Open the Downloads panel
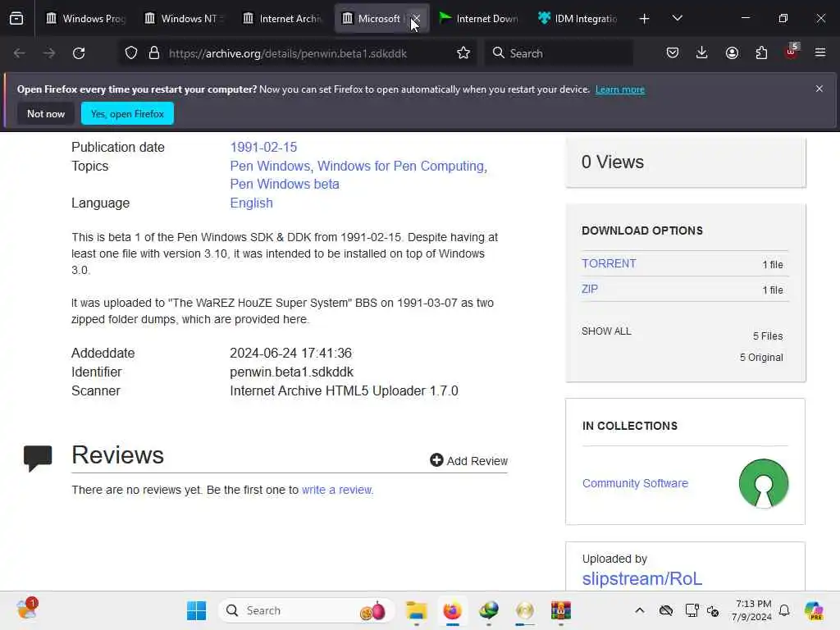The image size is (840, 630). pyautogui.click(x=702, y=53)
